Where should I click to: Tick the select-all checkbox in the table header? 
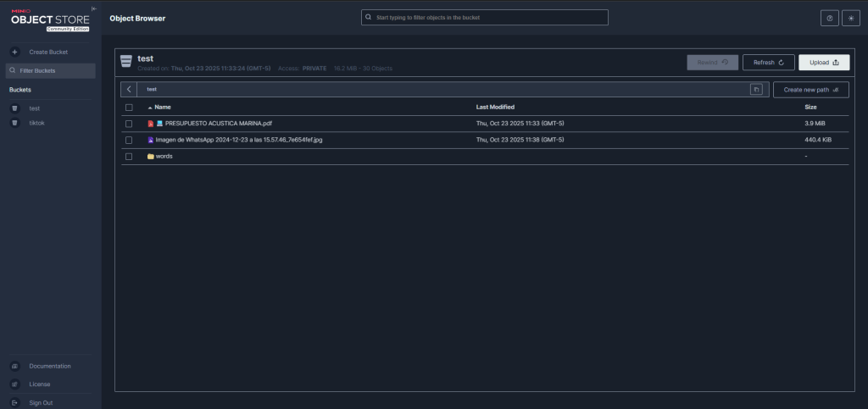[x=129, y=108]
